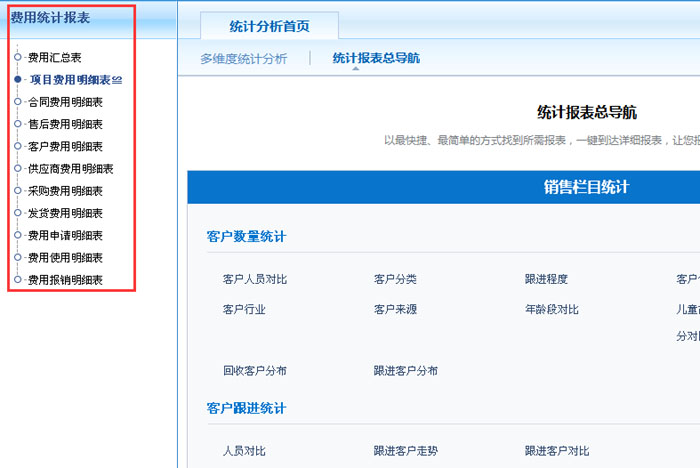Open 费用报销明细表 report

(x=65, y=280)
